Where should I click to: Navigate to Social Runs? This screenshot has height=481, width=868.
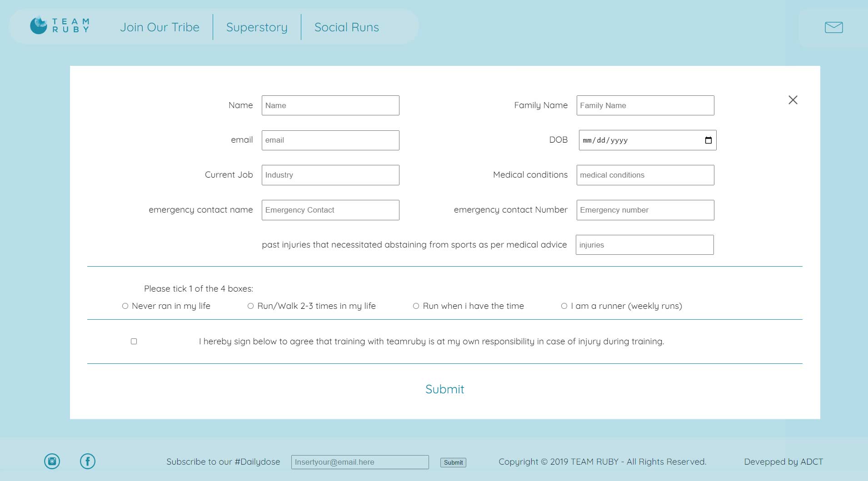click(x=346, y=27)
